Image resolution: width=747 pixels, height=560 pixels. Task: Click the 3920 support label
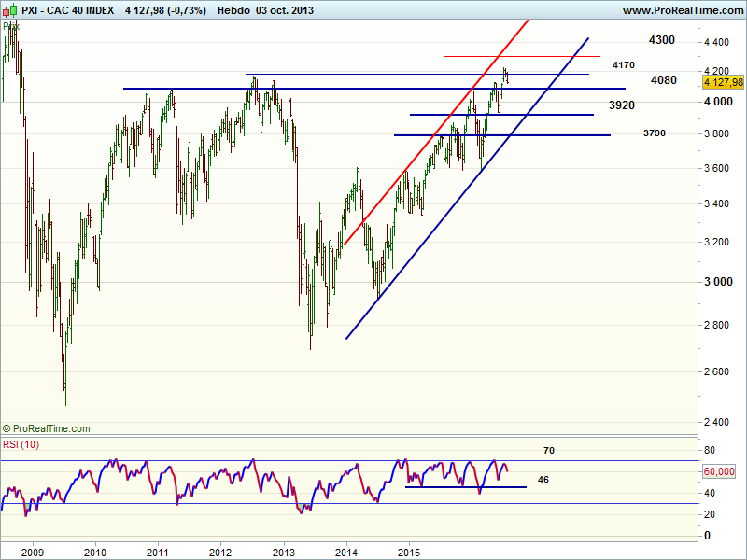pos(622,105)
